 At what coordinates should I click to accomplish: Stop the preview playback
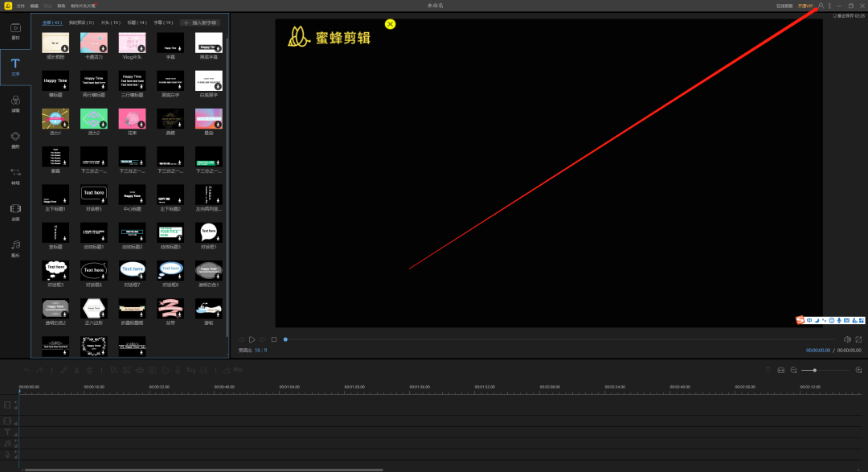point(274,339)
